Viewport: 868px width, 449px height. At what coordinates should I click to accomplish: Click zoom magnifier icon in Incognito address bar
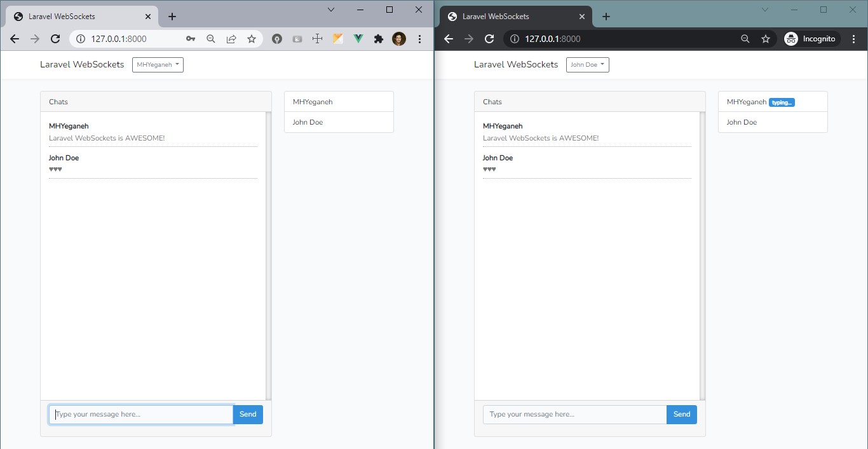click(x=745, y=39)
